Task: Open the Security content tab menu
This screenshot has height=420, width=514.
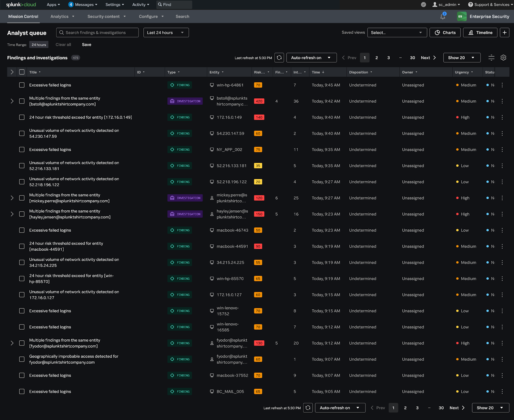Action: click(107, 16)
